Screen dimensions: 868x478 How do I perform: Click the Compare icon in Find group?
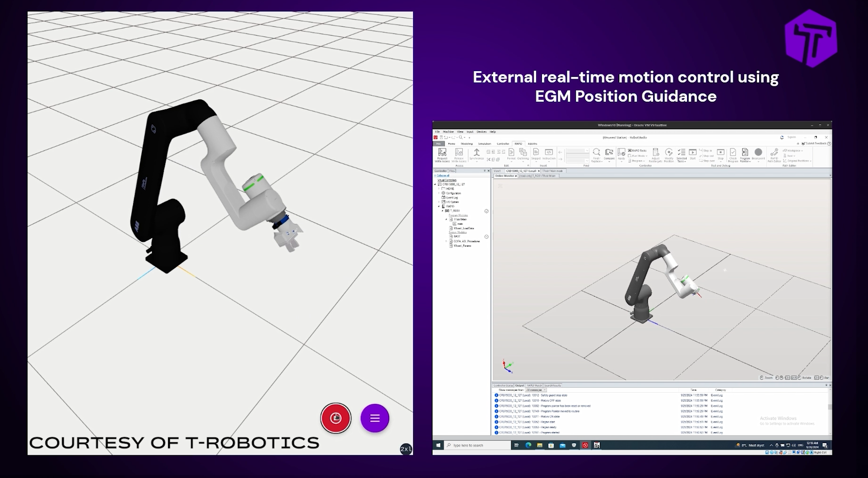(609, 155)
